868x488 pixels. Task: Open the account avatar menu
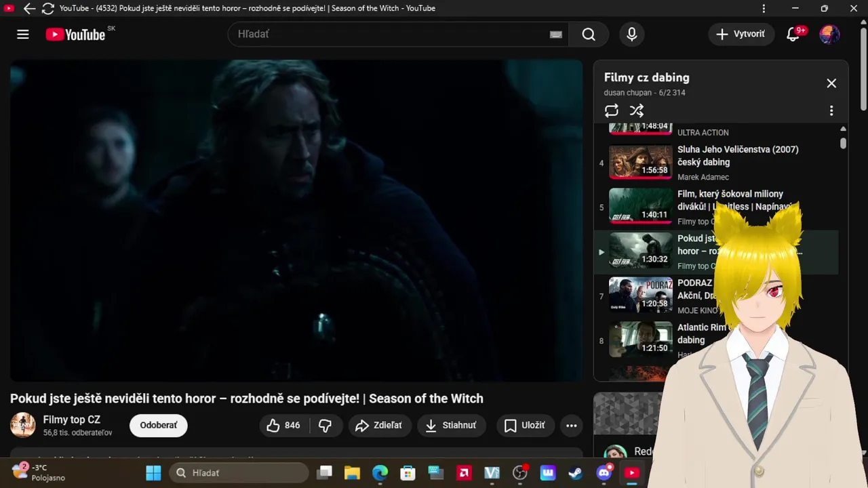pyautogui.click(x=829, y=35)
